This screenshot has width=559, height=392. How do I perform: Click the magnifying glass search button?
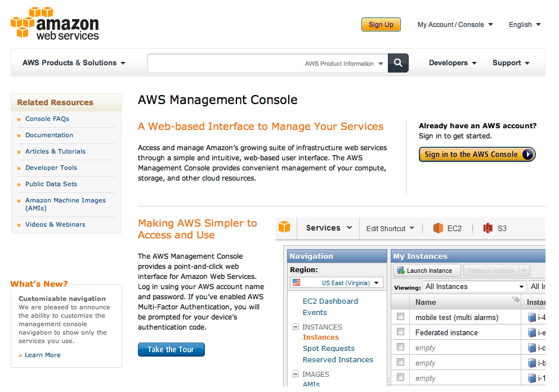pyautogui.click(x=398, y=63)
